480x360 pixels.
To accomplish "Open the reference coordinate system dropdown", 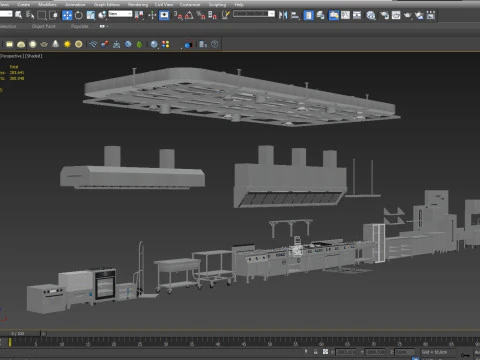I will [120, 14].
